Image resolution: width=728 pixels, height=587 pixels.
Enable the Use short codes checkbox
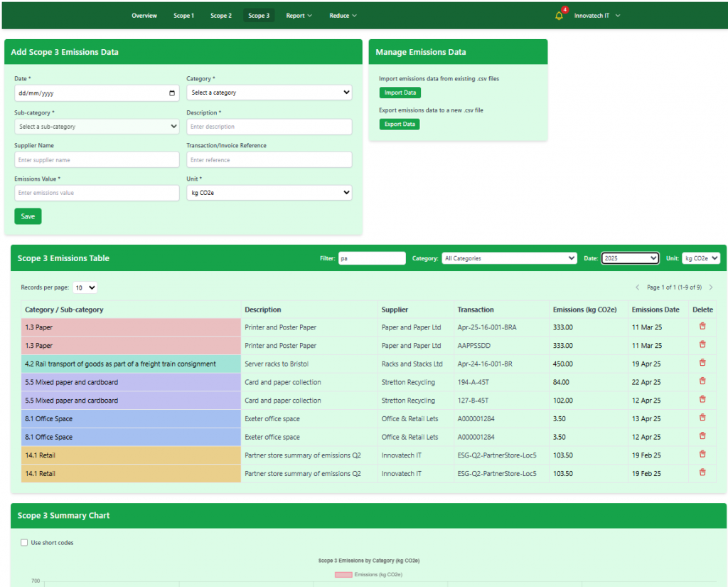[x=25, y=543]
